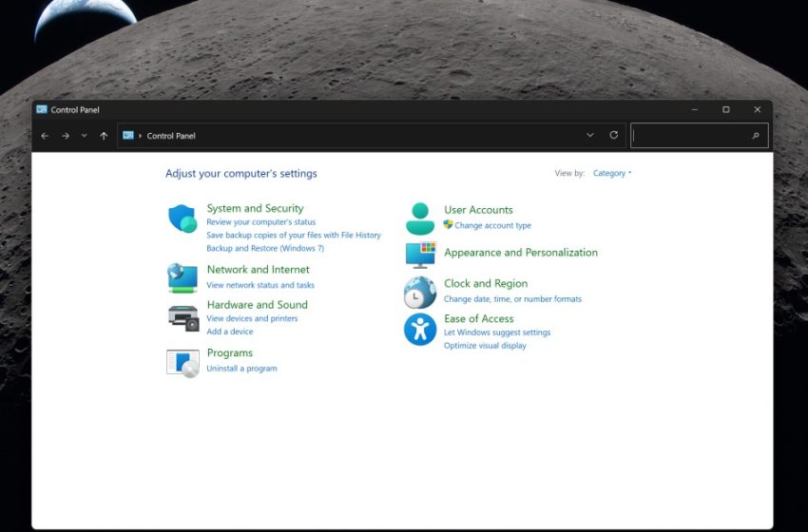The height and width of the screenshot is (532, 808).
Task: Click the Control Panel breadcrumb in address bar
Action: tap(171, 136)
